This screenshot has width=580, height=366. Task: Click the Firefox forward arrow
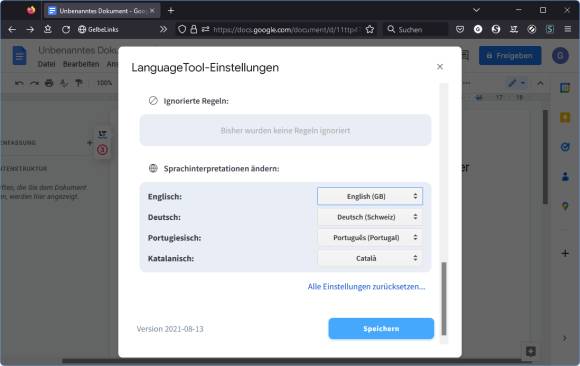coord(30,29)
